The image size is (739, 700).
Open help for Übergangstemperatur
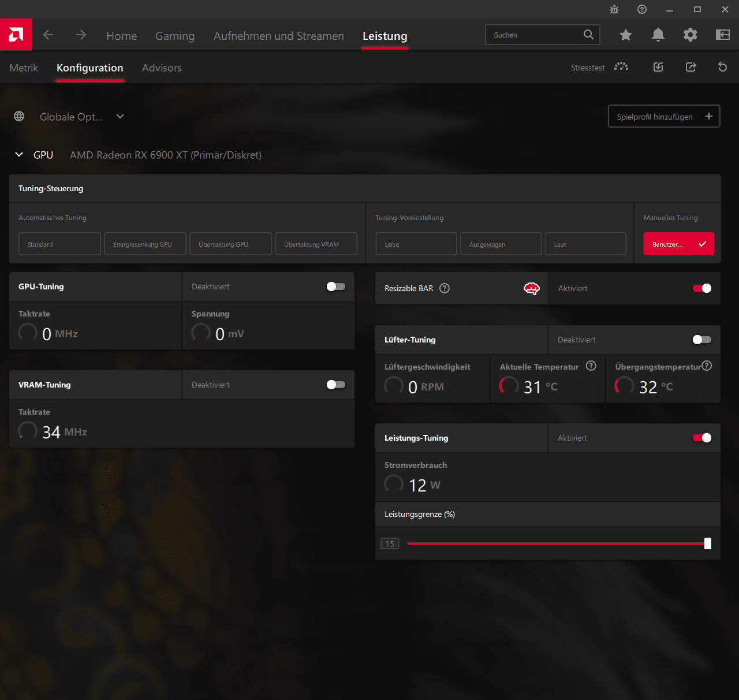pos(707,366)
